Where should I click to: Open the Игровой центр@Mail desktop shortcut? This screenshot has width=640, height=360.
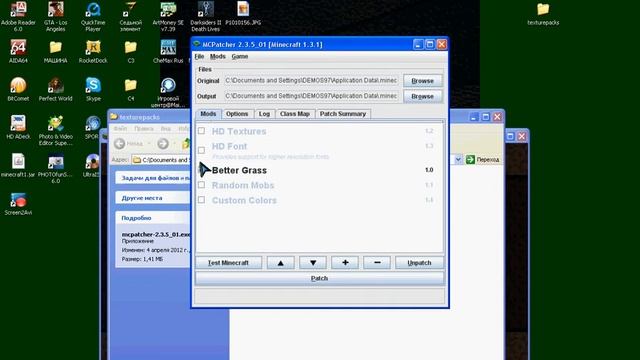click(168, 92)
